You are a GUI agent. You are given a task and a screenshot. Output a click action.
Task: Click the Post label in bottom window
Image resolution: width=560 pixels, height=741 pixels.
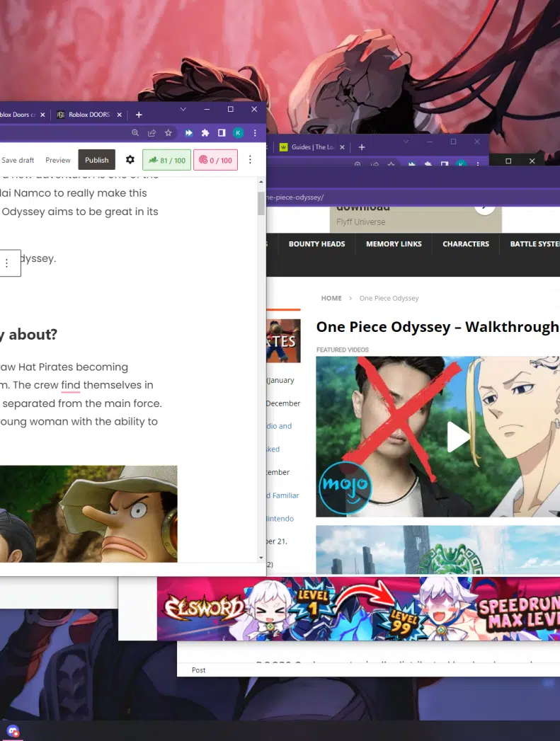198,670
